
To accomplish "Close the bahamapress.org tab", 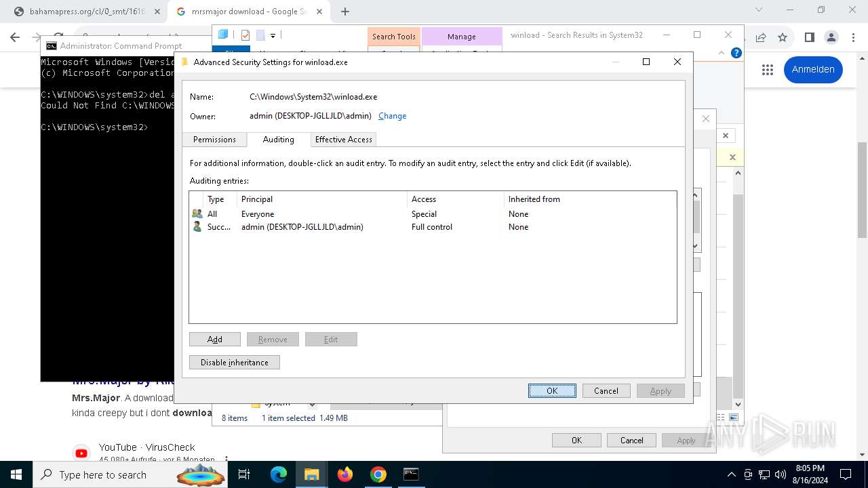I will [x=157, y=12].
